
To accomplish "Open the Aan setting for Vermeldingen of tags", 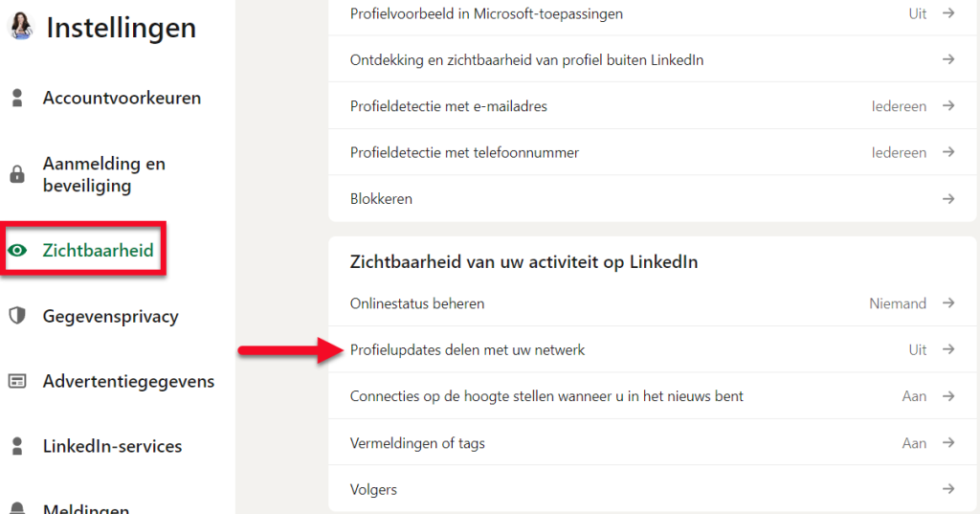I will point(914,443).
